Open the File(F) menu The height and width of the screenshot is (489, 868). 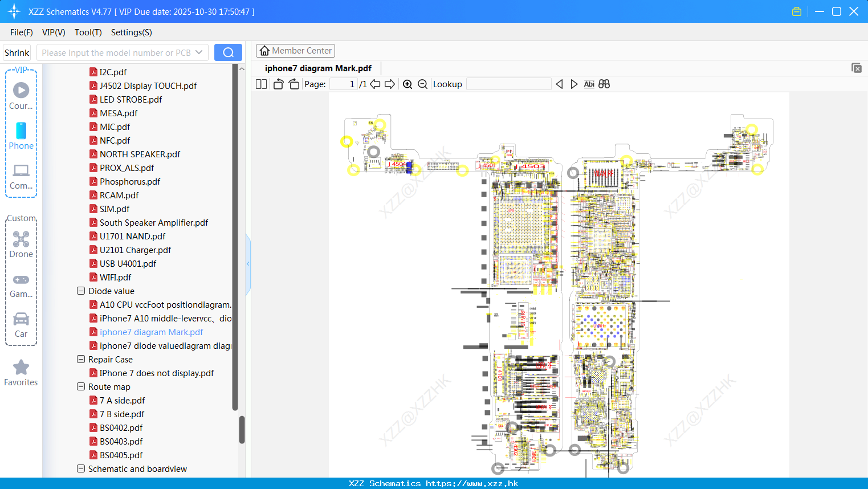coord(22,32)
